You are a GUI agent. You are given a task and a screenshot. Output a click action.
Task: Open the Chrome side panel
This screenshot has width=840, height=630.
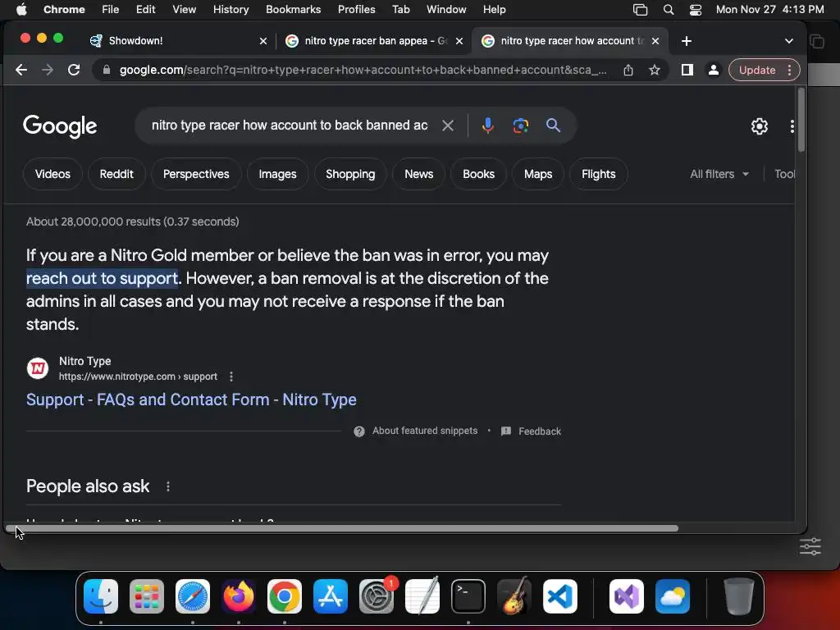[x=687, y=70]
